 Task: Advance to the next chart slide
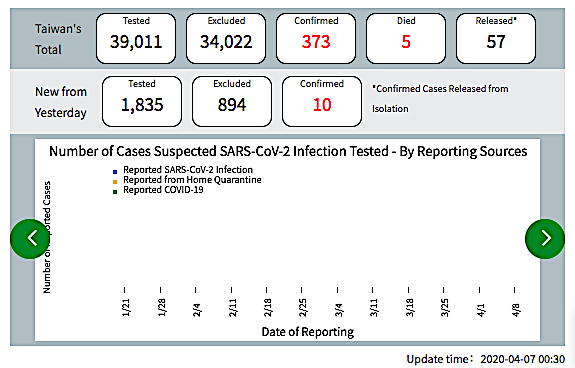(x=545, y=239)
